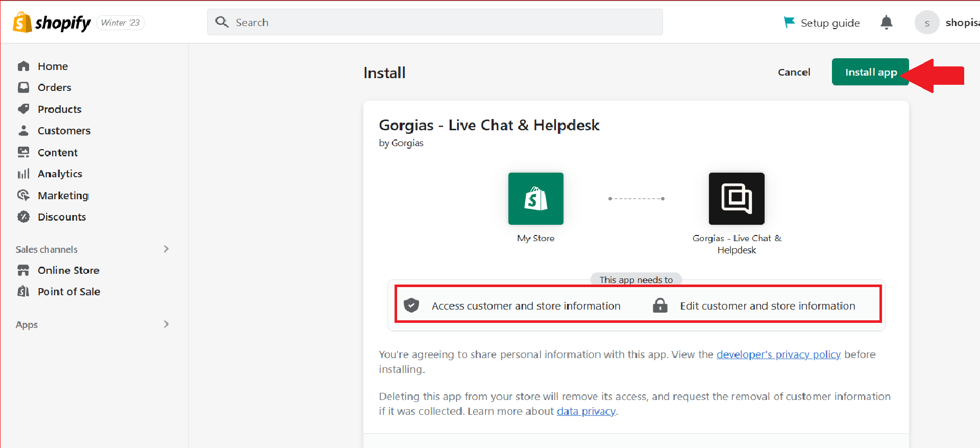Screen dimensions: 980x448
Task: Open Online Store sales channel
Action: coord(68,270)
